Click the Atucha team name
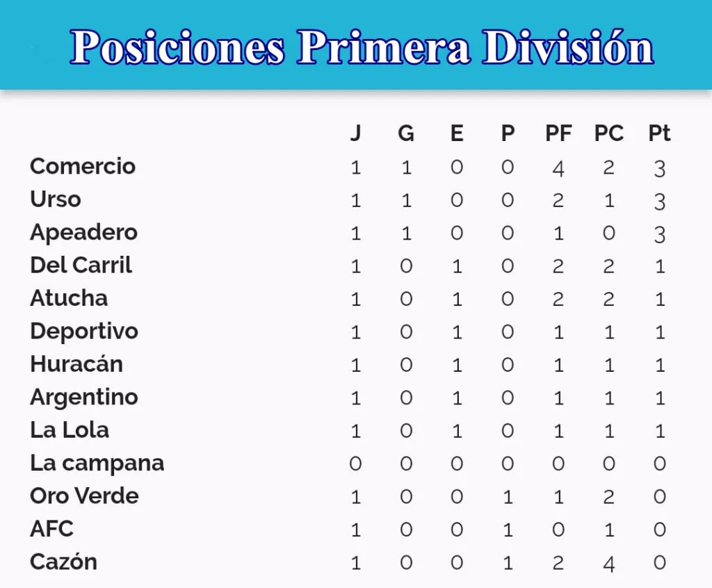This screenshot has height=588, width=712. coord(69,298)
